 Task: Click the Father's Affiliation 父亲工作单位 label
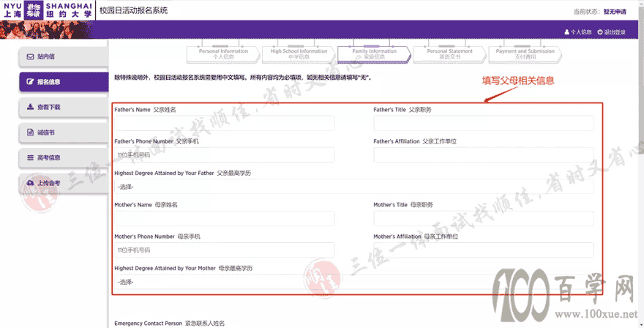pyautogui.click(x=415, y=141)
